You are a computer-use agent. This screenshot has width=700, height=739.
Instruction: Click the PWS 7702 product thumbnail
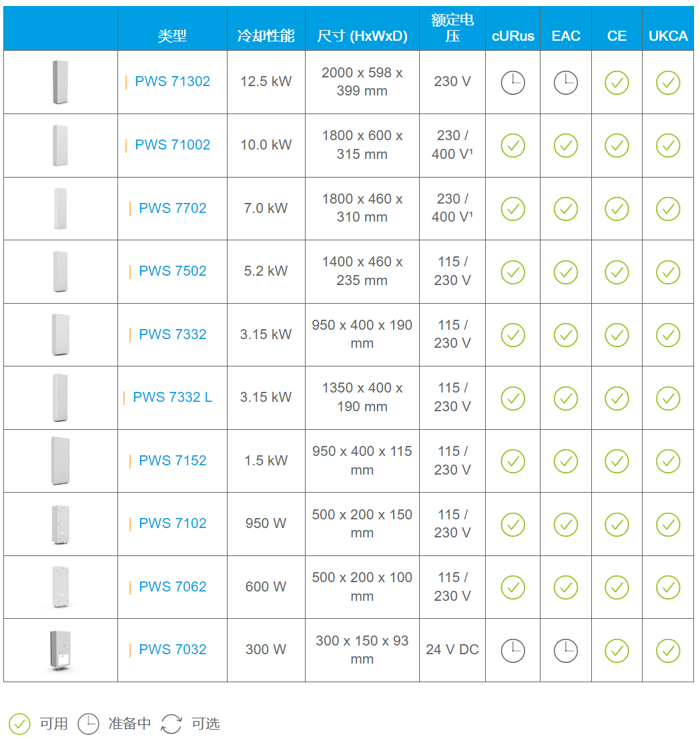click(x=61, y=208)
